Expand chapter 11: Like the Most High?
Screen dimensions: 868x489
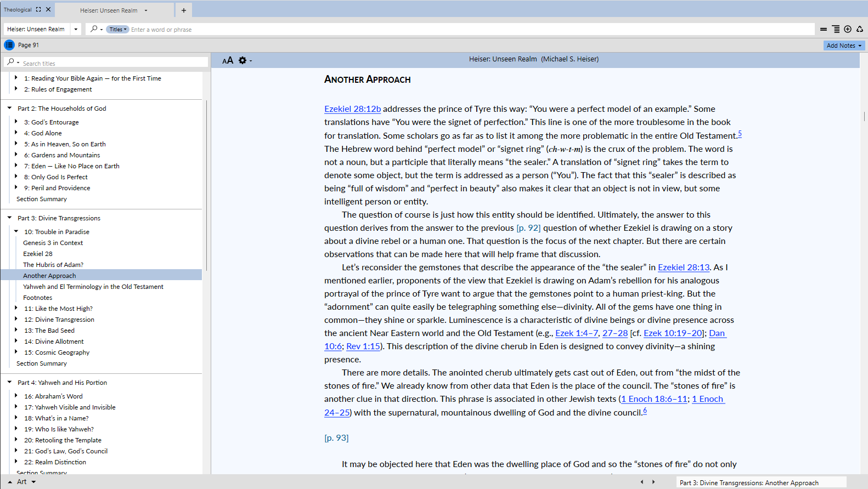click(x=16, y=309)
